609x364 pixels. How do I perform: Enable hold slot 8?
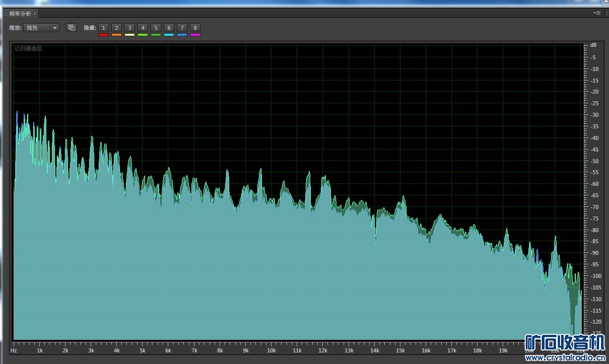pos(195,28)
